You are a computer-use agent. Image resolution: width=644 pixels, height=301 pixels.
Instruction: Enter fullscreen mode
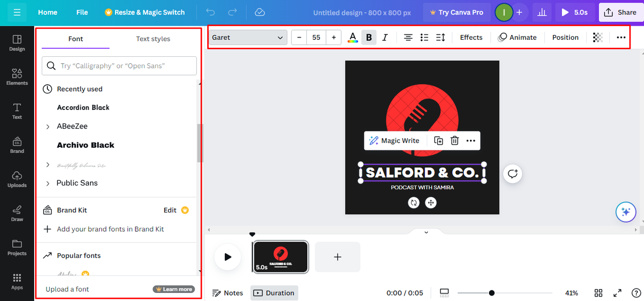[617, 293]
